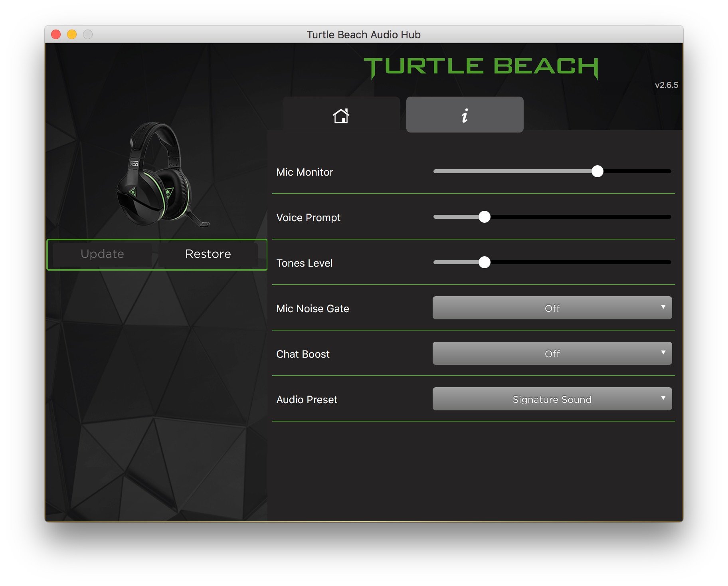Open the Home tab with house icon
Screen dimensions: 728x586
pos(341,115)
